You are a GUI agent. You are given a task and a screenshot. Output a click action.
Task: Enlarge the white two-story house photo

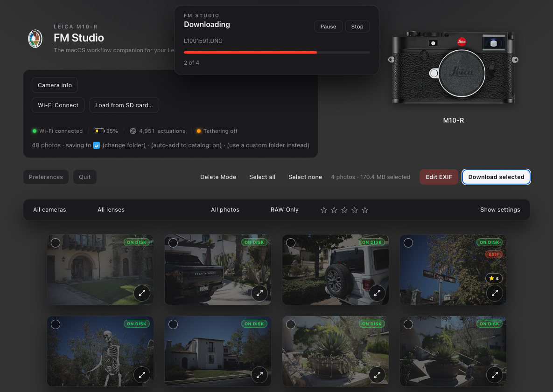pyautogui.click(x=259, y=375)
